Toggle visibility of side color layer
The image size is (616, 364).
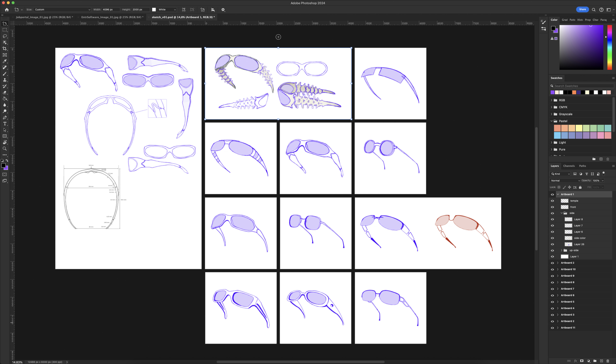click(552, 238)
